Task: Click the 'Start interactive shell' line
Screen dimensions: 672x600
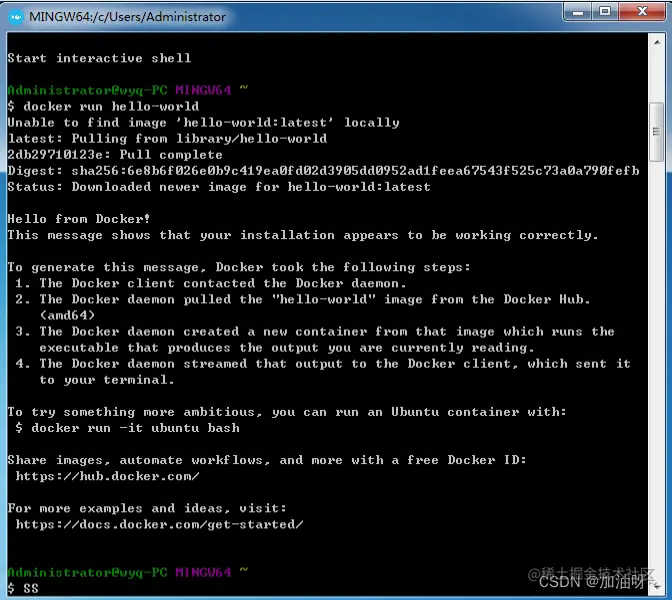Action: coord(99,58)
